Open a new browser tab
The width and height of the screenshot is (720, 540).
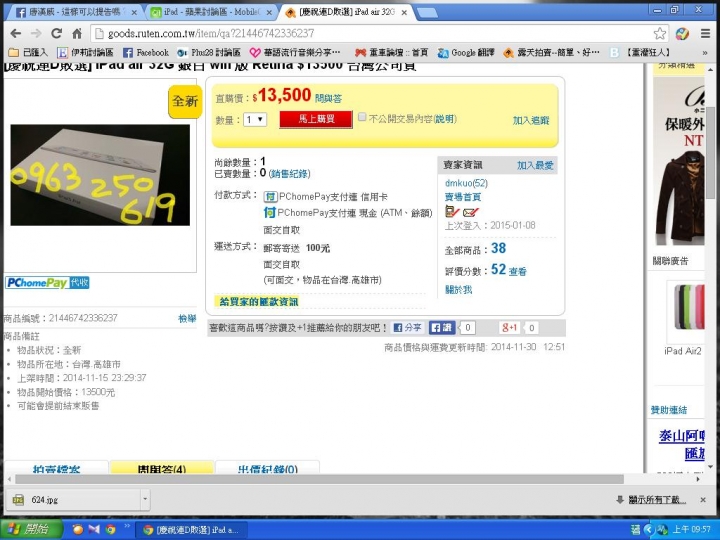[427, 12]
